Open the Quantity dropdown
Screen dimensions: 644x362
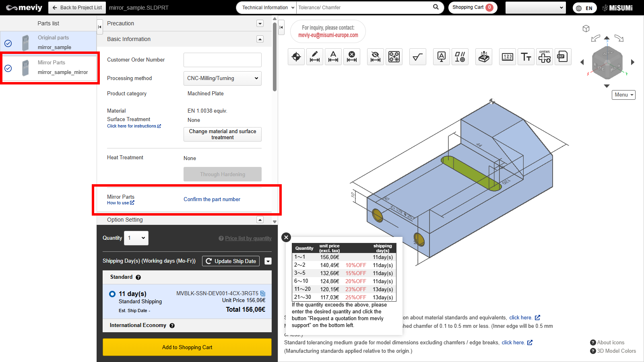[x=136, y=238]
